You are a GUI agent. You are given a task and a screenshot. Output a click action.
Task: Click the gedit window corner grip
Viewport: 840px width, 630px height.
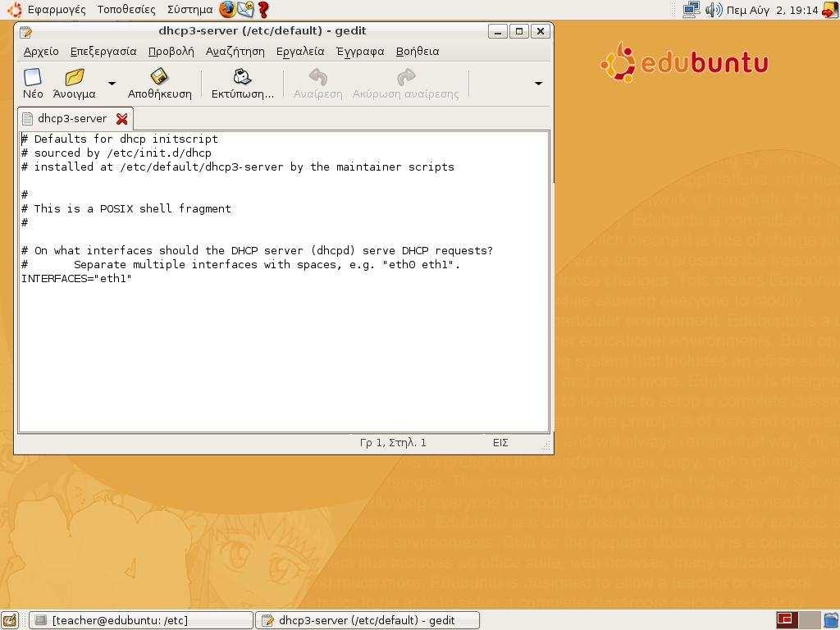(546, 446)
